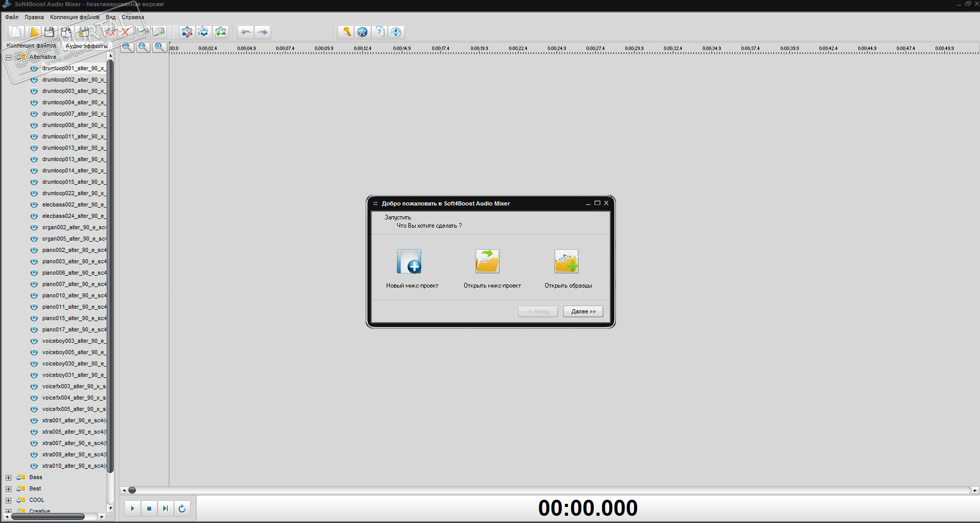Choose the Открыть образцы icon

click(x=566, y=261)
